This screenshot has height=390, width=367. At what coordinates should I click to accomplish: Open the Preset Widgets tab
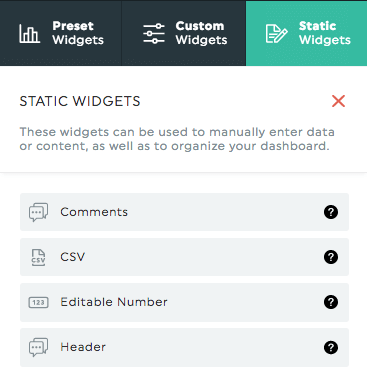61,33
